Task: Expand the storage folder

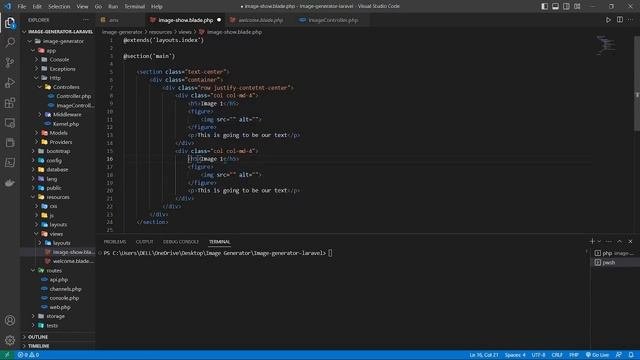Action: (x=57, y=316)
